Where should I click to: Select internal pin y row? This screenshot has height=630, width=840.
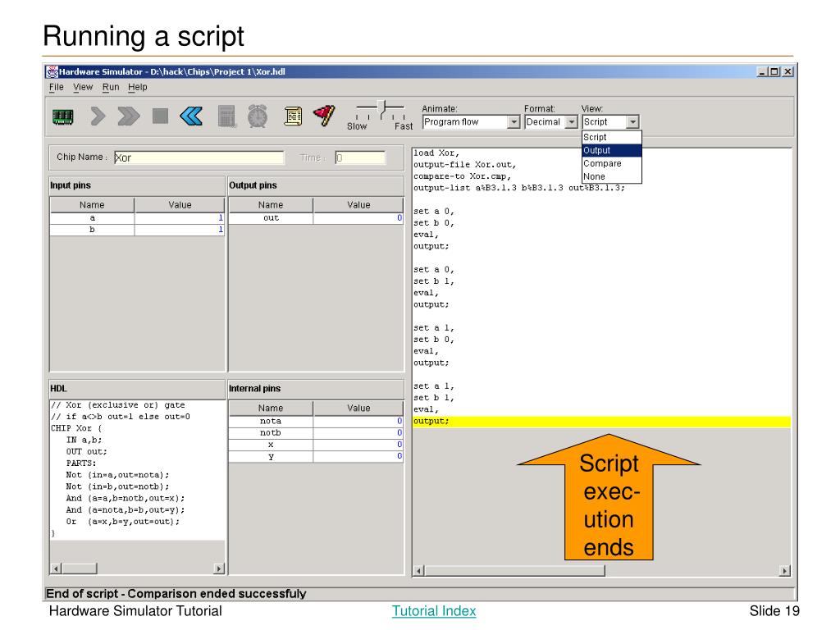click(x=316, y=456)
